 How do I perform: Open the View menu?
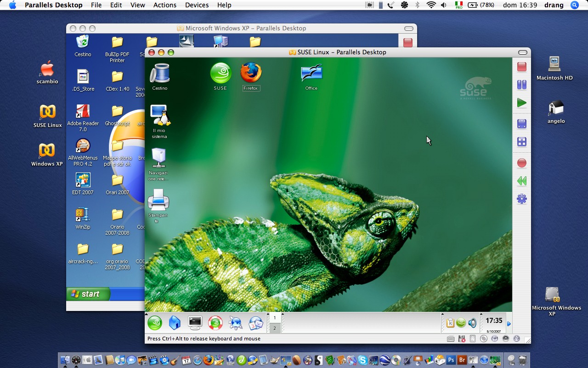click(138, 5)
